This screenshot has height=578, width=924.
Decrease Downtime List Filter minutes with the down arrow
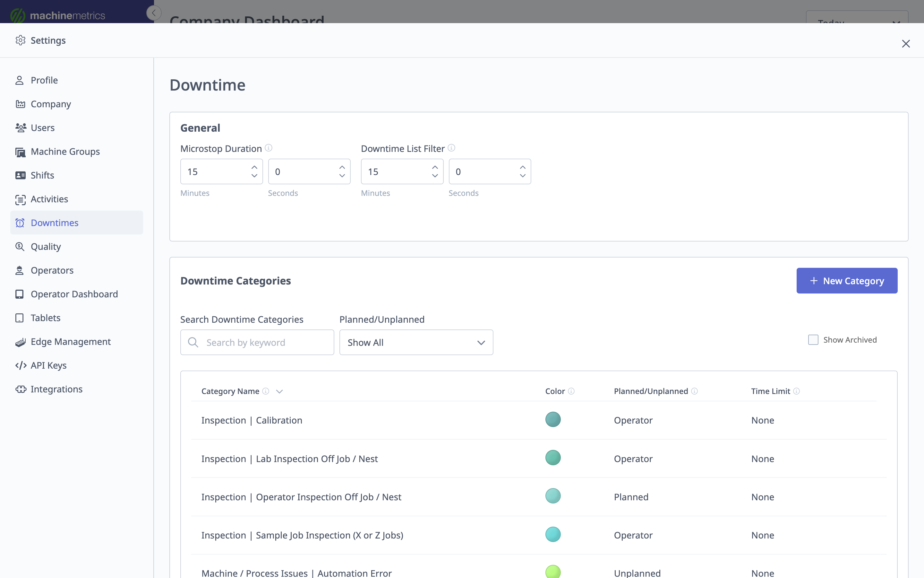(435, 176)
